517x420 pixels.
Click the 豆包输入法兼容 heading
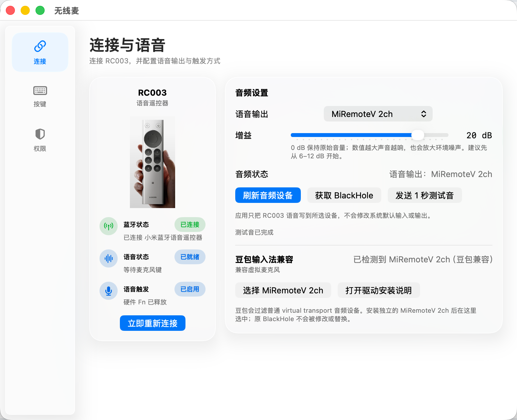point(264,259)
